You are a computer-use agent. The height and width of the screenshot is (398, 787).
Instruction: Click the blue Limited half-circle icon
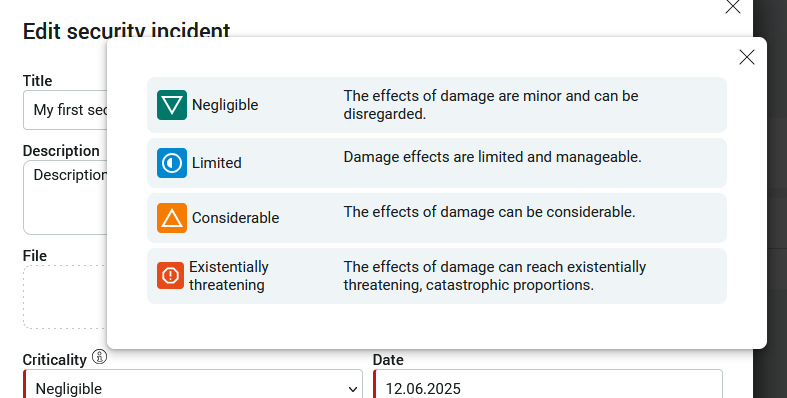(172, 163)
